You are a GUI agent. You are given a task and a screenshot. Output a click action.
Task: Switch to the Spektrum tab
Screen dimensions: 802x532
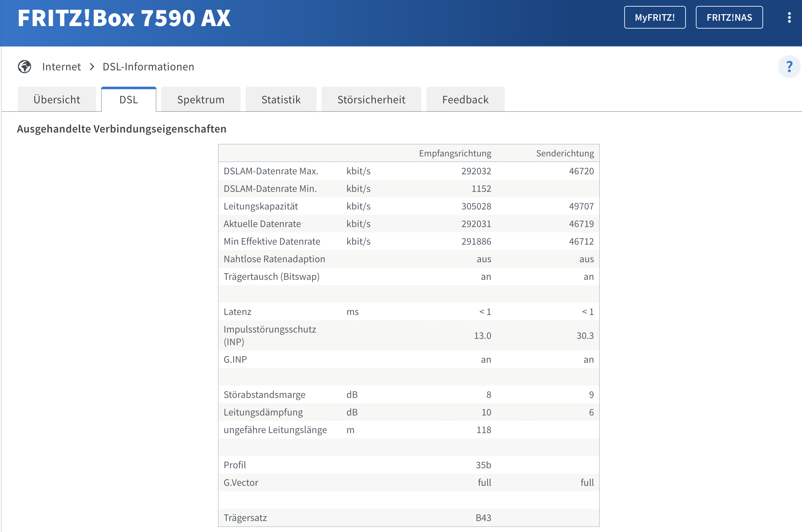pyautogui.click(x=201, y=100)
